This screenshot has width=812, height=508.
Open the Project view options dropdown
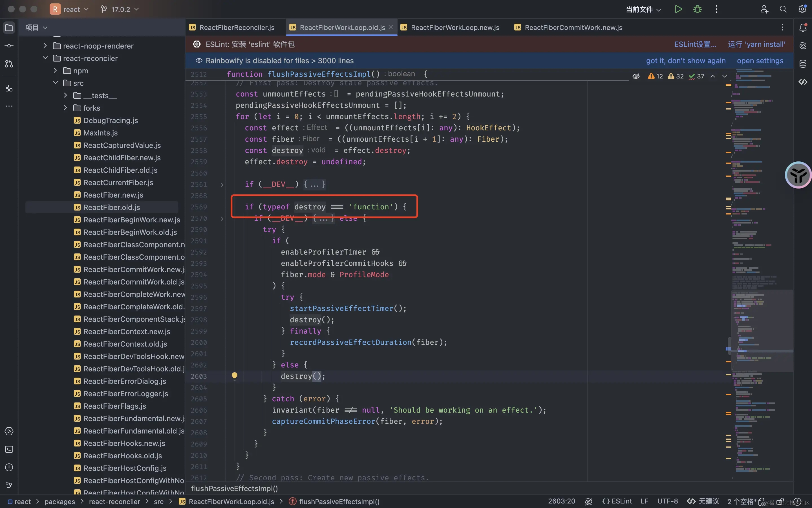(x=36, y=28)
